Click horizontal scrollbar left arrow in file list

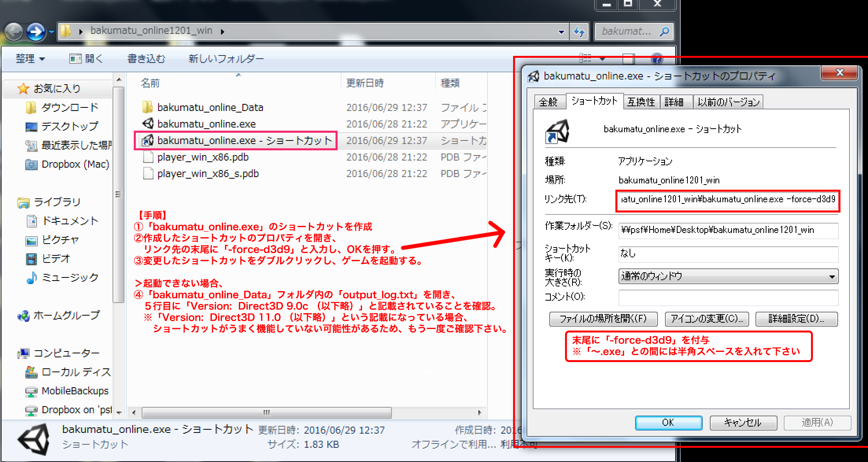point(134,413)
